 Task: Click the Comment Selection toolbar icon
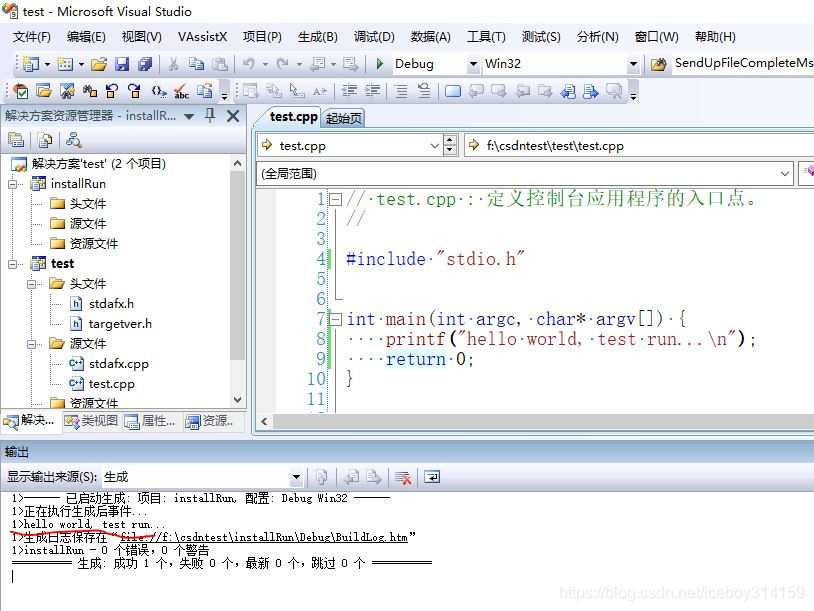coord(401,91)
